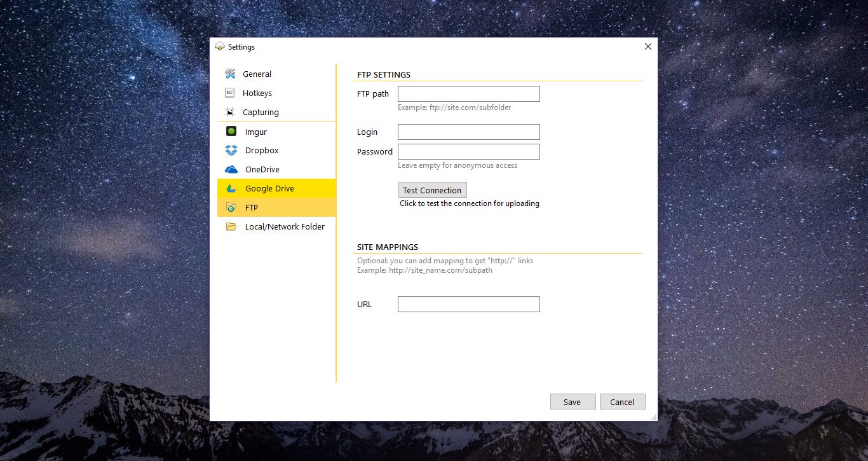Select the Imgur upload settings
868x461 pixels.
pos(276,132)
